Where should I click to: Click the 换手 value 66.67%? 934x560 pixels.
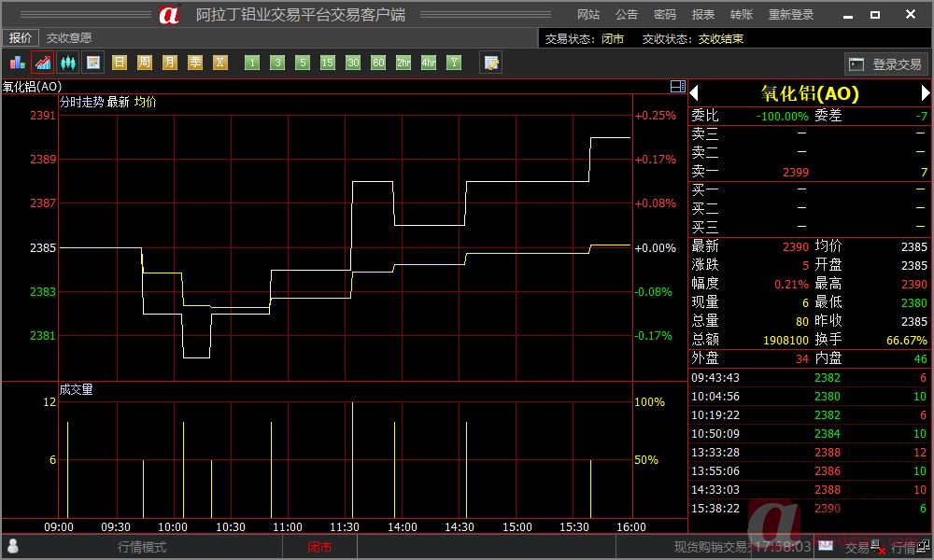(x=907, y=340)
